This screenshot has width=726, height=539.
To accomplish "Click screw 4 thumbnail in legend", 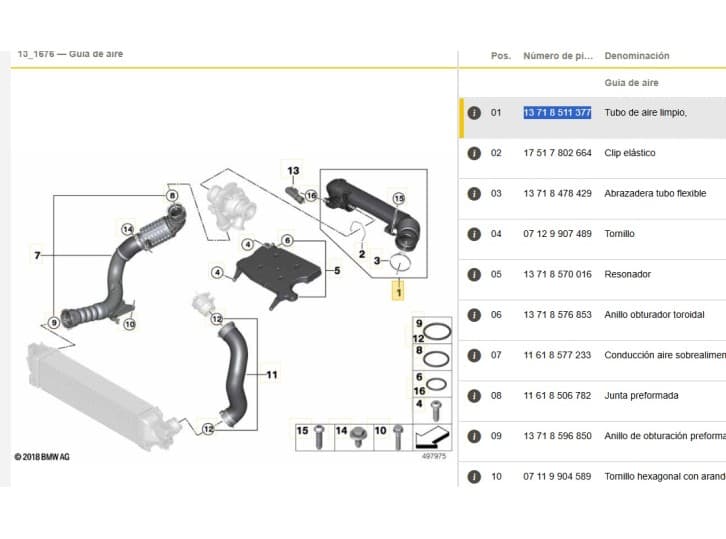I will click(432, 410).
